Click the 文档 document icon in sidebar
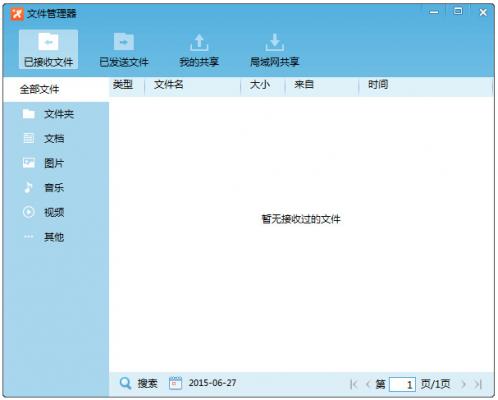The width and height of the screenshot is (498, 400). tap(29, 138)
